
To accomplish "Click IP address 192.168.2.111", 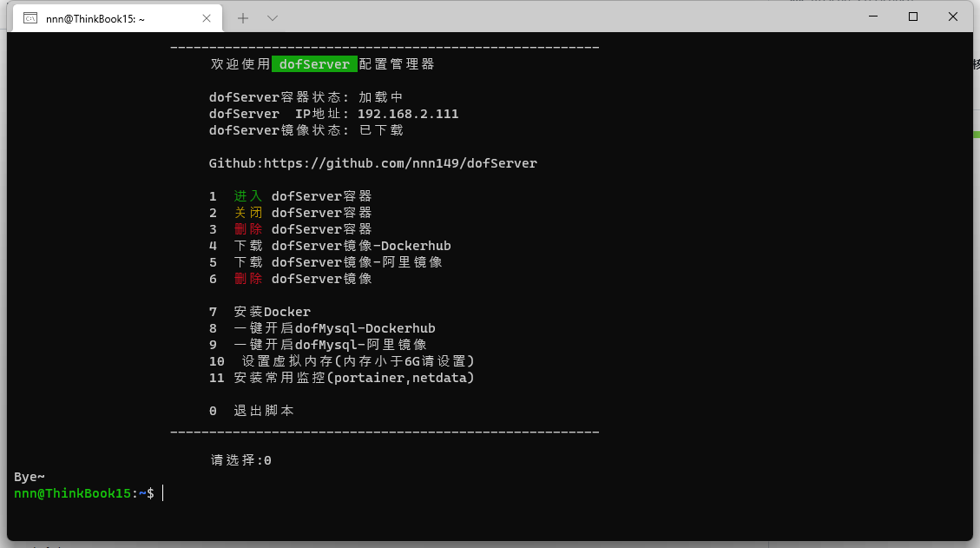I will point(408,114).
